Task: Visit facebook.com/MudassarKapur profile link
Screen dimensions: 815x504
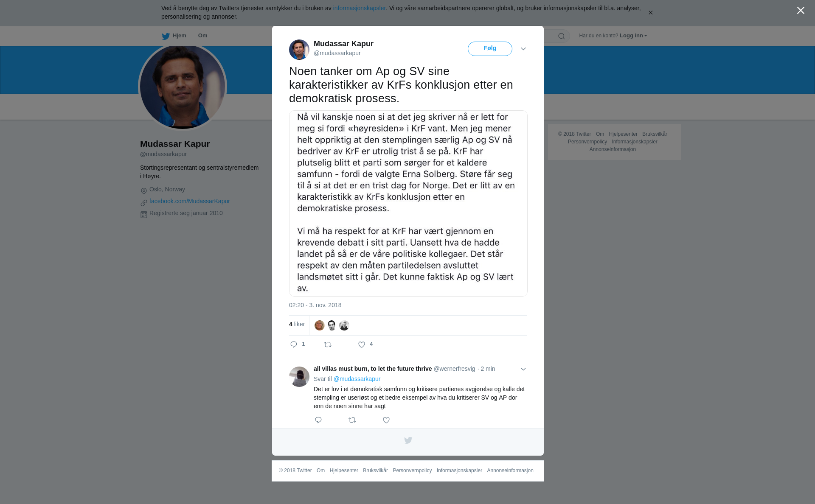Action: coord(190,201)
